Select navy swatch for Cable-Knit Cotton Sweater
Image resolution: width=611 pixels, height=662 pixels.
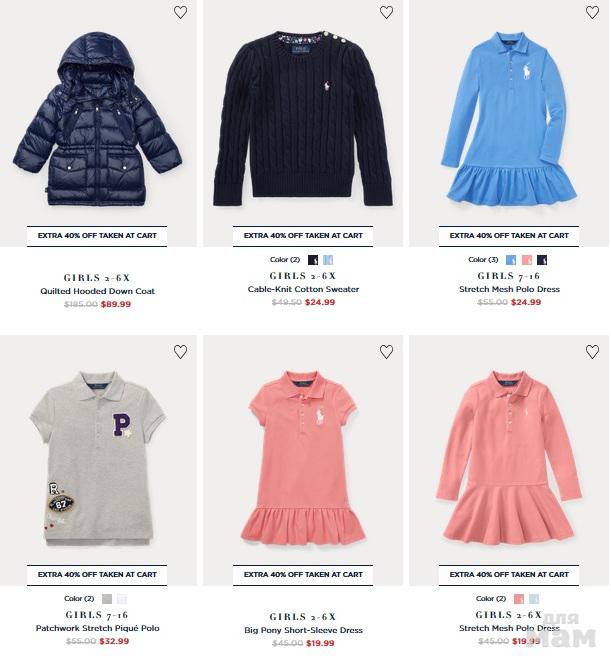(313, 260)
